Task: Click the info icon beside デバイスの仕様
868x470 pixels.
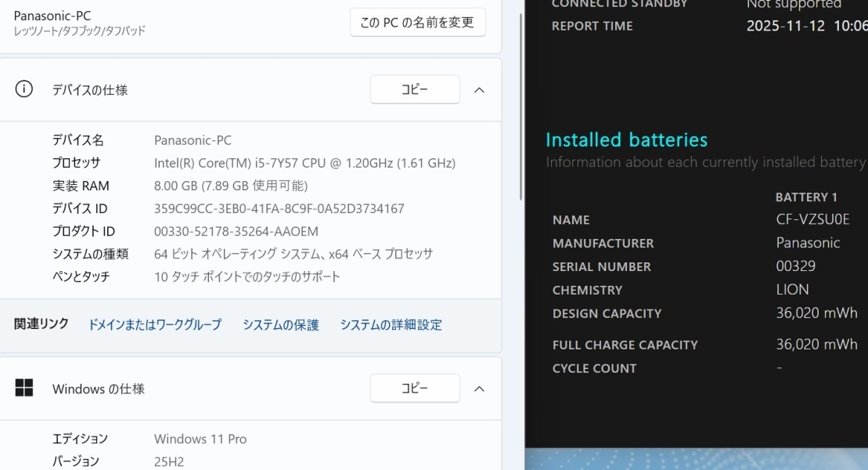Action: [x=23, y=89]
